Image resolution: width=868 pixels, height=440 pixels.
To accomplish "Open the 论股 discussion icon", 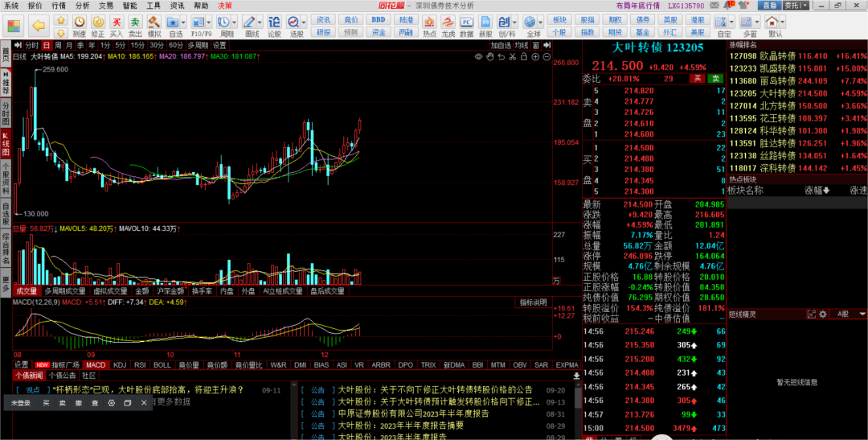I will click(274, 23).
